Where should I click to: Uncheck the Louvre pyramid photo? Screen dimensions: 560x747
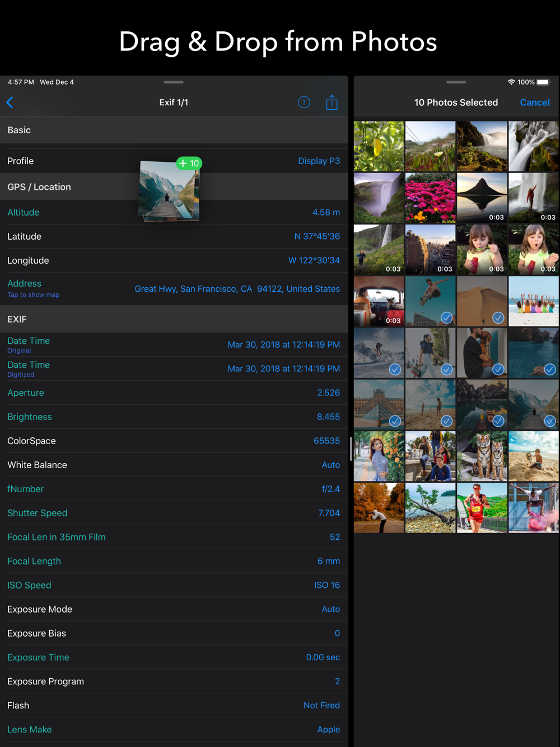[379, 404]
